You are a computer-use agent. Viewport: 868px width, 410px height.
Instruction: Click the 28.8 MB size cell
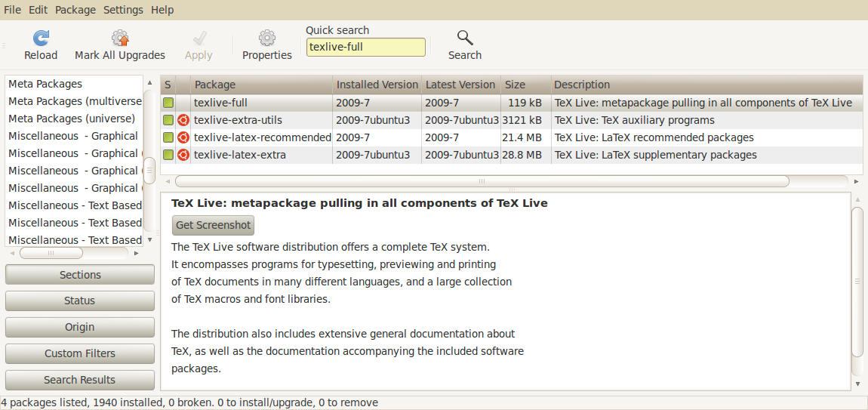coord(522,155)
